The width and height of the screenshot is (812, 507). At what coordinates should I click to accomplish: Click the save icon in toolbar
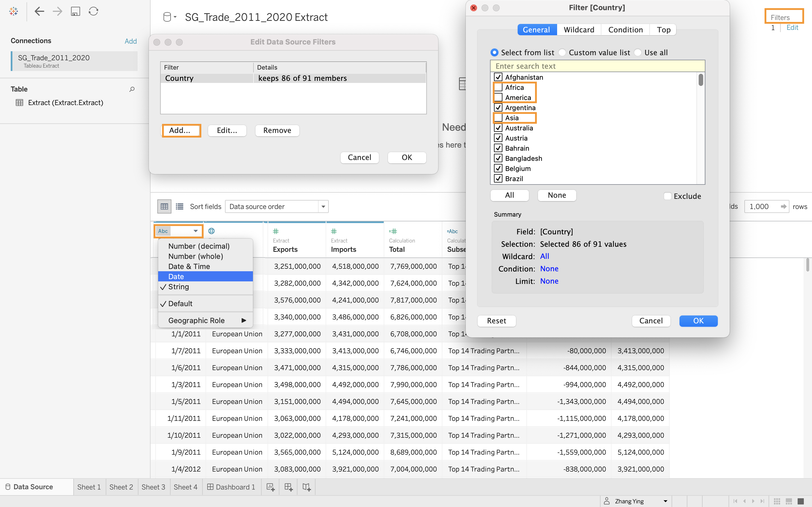click(75, 11)
